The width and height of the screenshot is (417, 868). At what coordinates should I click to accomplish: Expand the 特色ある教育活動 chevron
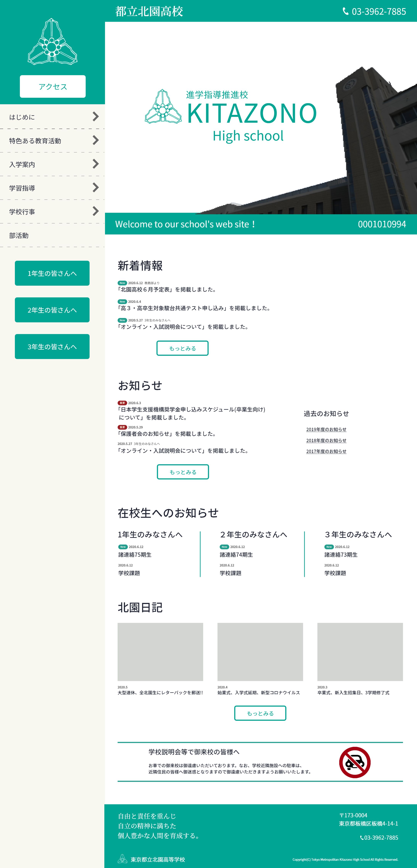tap(96, 140)
